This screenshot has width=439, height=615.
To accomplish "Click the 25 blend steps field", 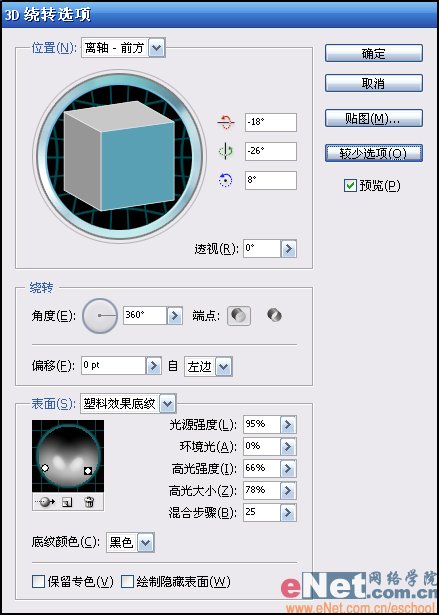I will (x=262, y=513).
